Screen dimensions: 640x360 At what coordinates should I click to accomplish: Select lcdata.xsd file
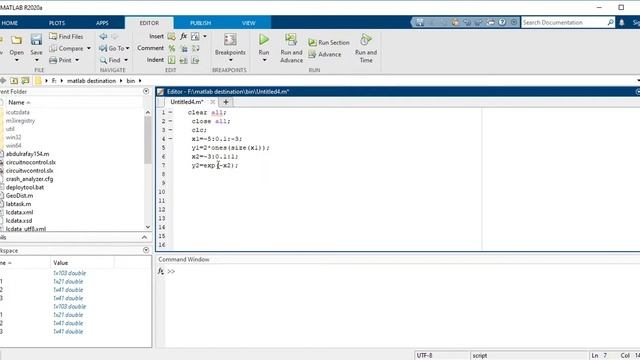point(19,220)
